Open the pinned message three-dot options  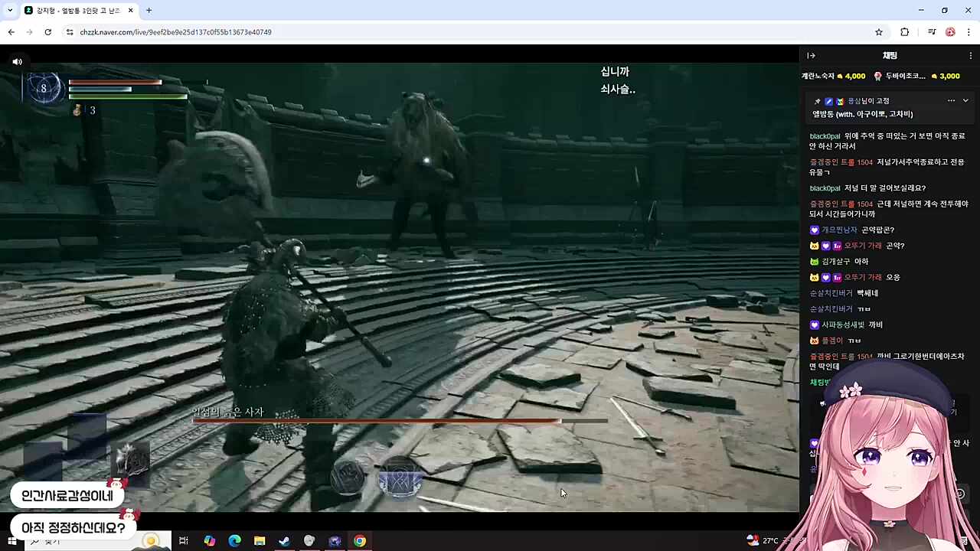[x=951, y=100]
